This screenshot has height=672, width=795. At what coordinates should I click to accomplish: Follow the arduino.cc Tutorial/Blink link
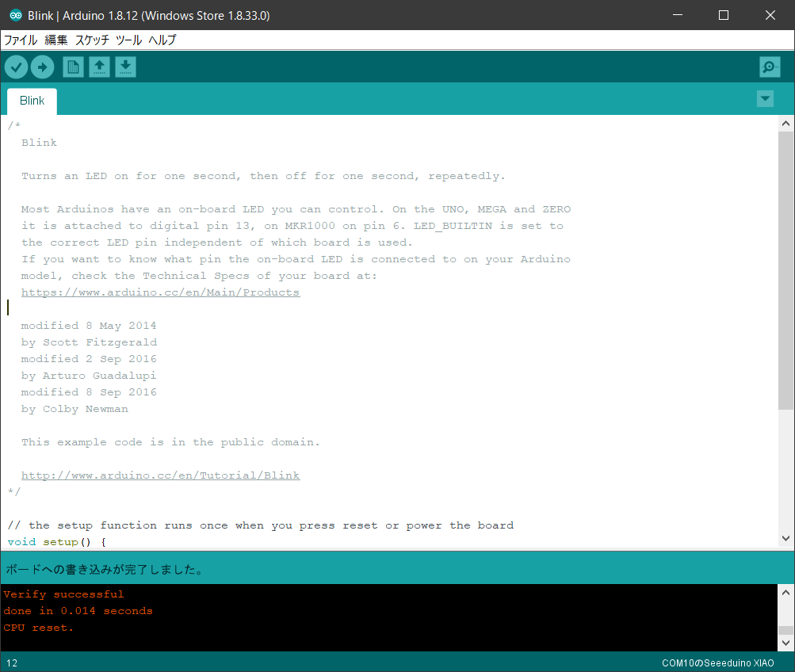click(160, 475)
